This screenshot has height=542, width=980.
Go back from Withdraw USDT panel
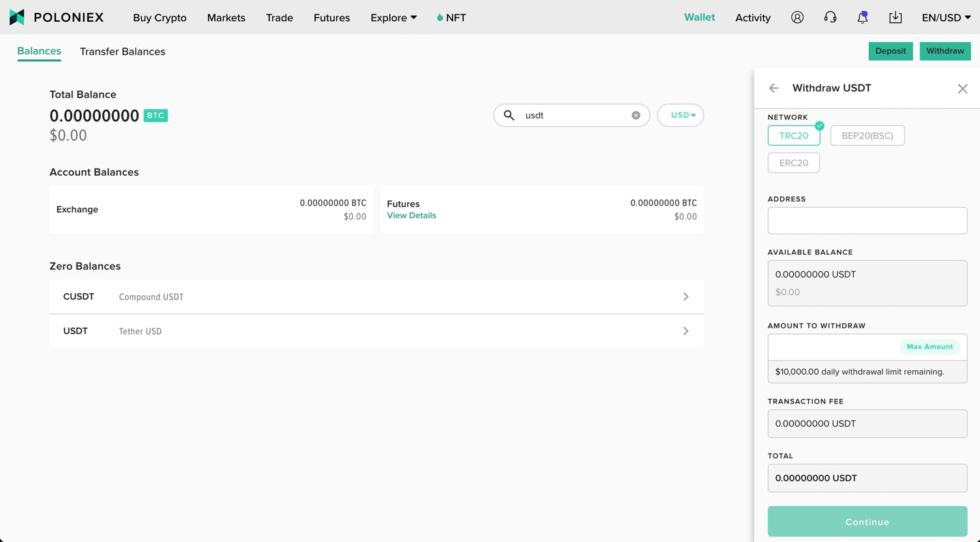tap(773, 88)
